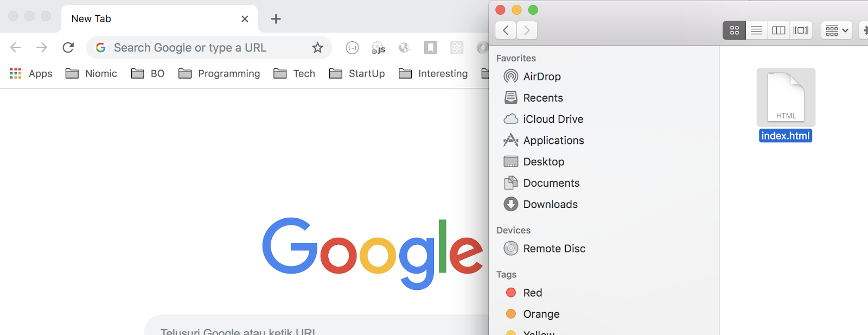Reload the page in Chrome
This screenshot has width=868, height=335.
pos(68,48)
